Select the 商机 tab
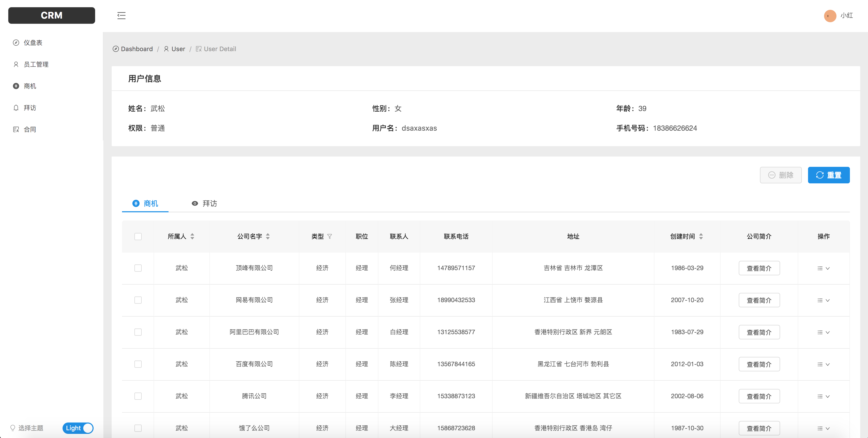 pyautogui.click(x=145, y=203)
